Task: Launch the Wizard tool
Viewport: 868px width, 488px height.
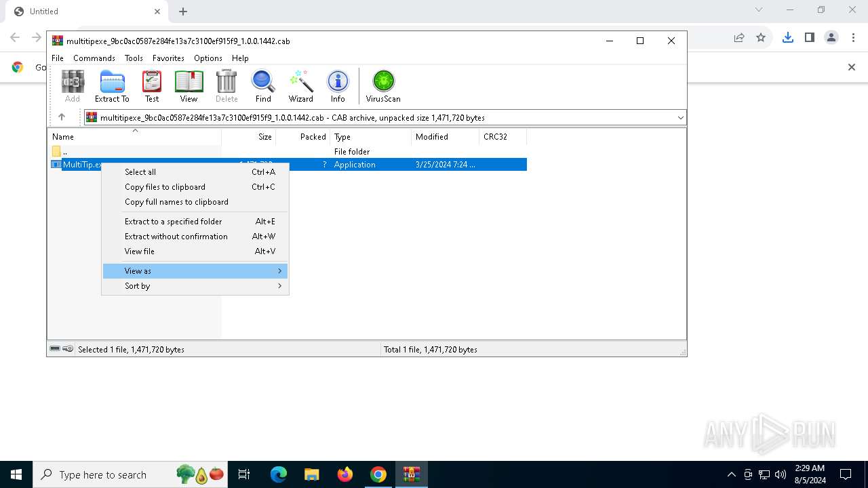Action: pyautogui.click(x=300, y=86)
